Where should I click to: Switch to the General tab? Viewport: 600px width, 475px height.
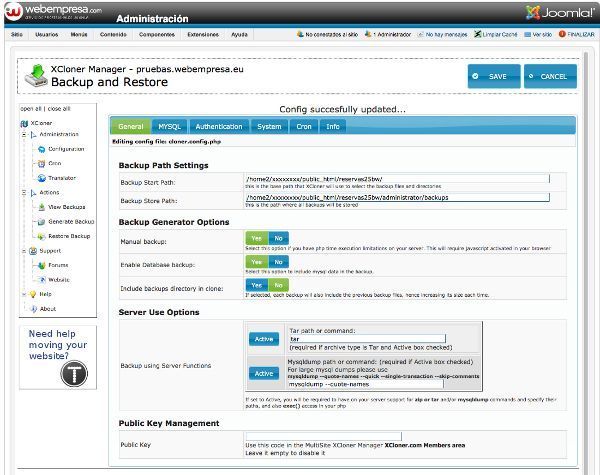point(131,127)
